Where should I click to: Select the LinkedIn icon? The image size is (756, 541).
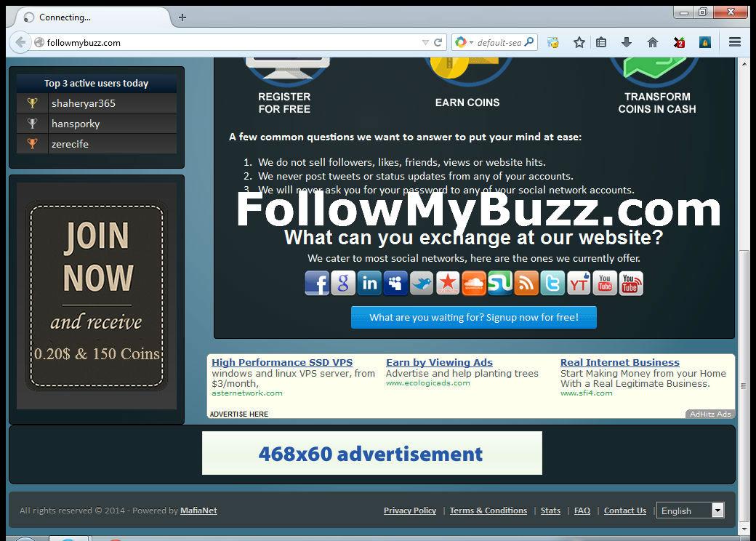point(369,283)
